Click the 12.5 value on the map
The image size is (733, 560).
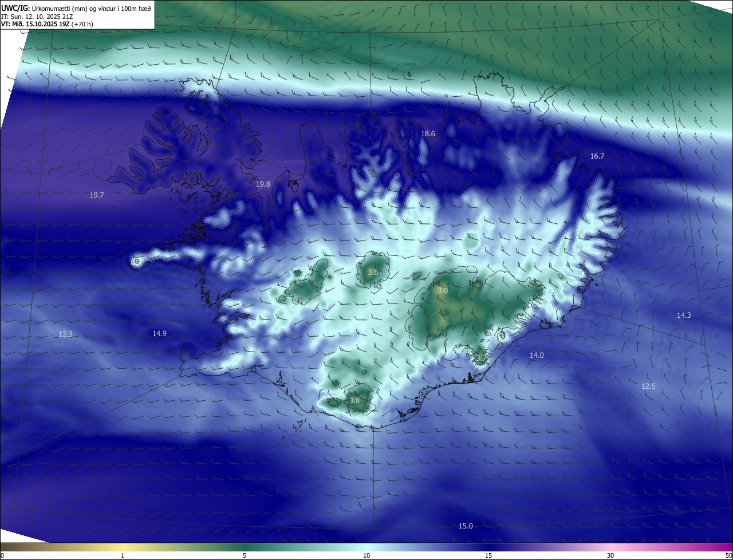click(648, 386)
